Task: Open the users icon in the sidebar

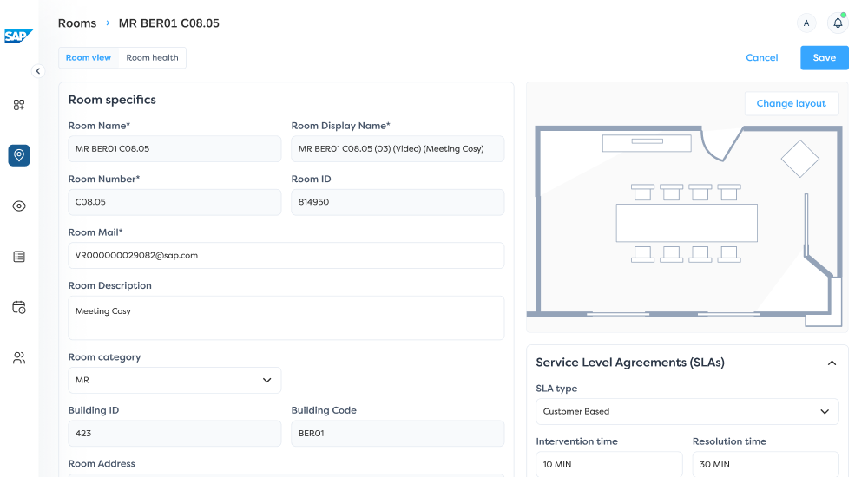Action: tap(19, 358)
